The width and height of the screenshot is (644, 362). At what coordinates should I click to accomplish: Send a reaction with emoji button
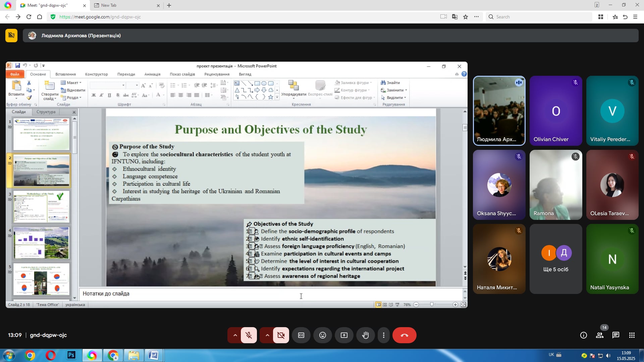coord(323,335)
